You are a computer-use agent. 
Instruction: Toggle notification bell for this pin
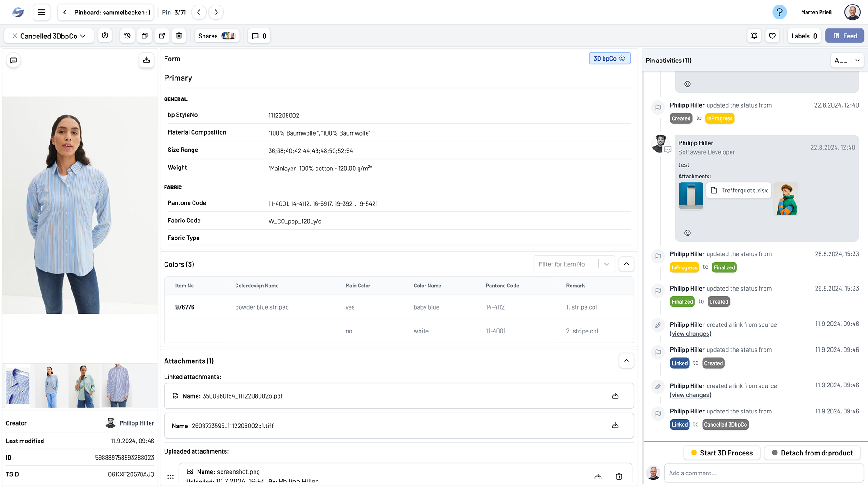[754, 36]
